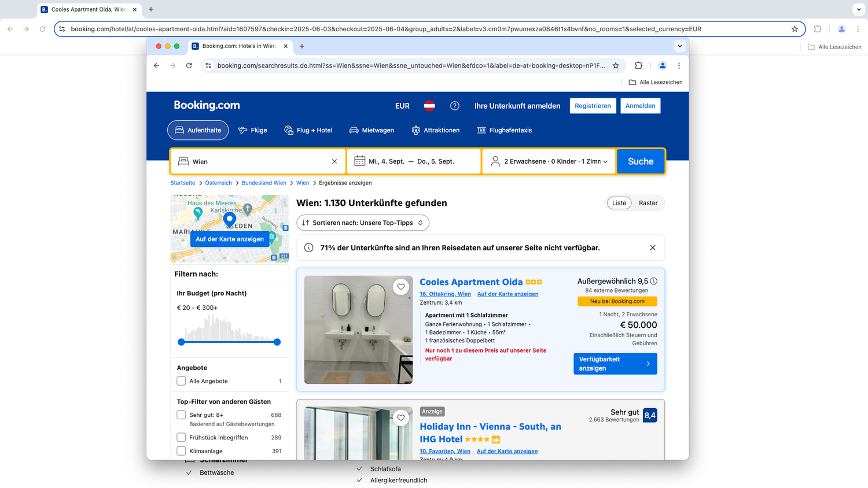Click the right handle of the budget slider
Viewport: 868px width, 488px height.
click(277, 342)
